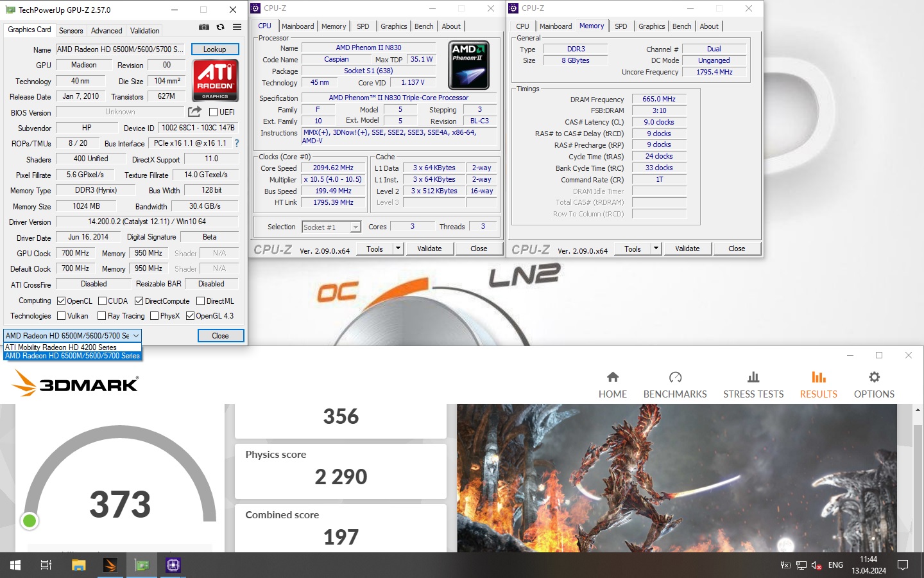The height and width of the screenshot is (578, 924).
Task: Switch to GPU-Z Advanced tab
Action: click(107, 31)
